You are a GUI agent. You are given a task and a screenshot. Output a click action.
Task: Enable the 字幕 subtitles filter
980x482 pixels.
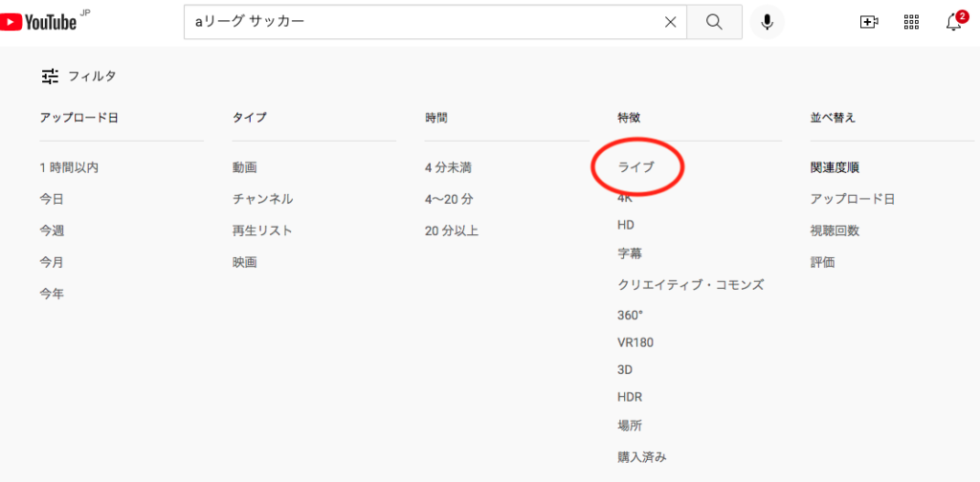click(630, 254)
